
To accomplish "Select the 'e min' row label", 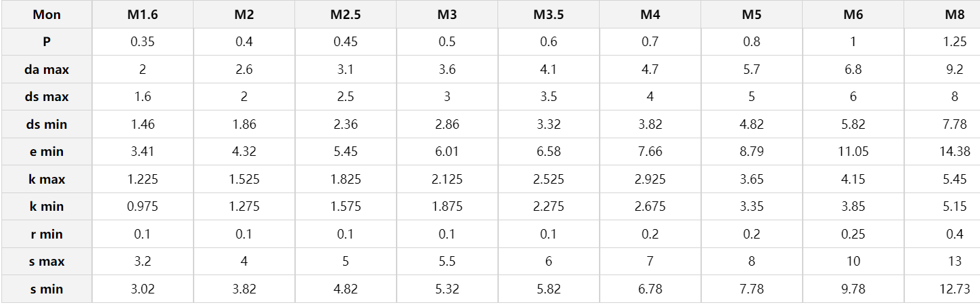I will coord(47,152).
